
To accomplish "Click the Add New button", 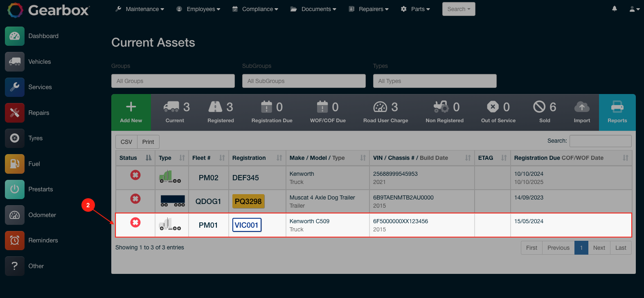I will click(x=131, y=112).
